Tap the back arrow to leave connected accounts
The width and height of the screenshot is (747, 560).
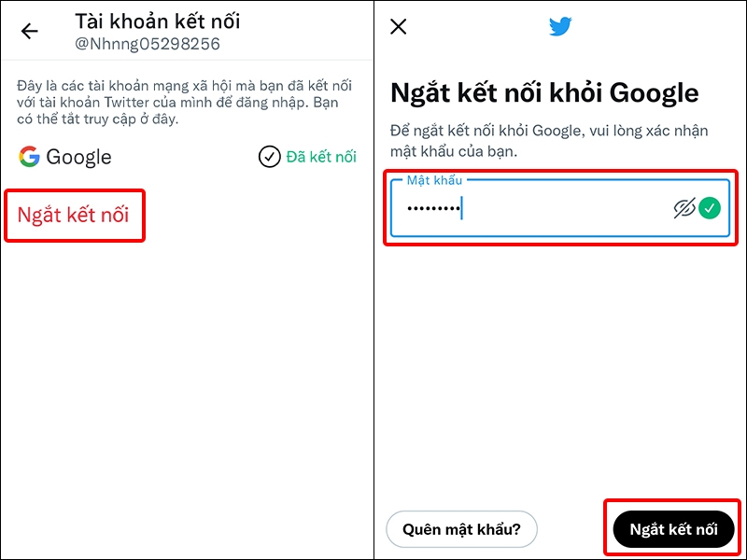tap(30, 30)
